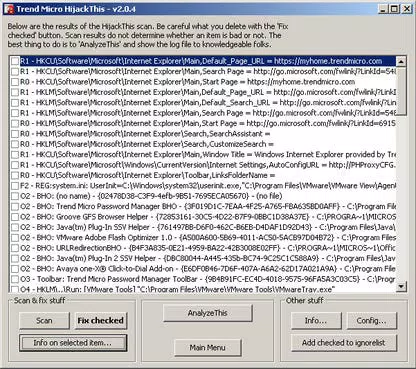Screen dimensions: 416x369
Task: Click the results list scrollbar thumb
Action: tap(401, 91)
